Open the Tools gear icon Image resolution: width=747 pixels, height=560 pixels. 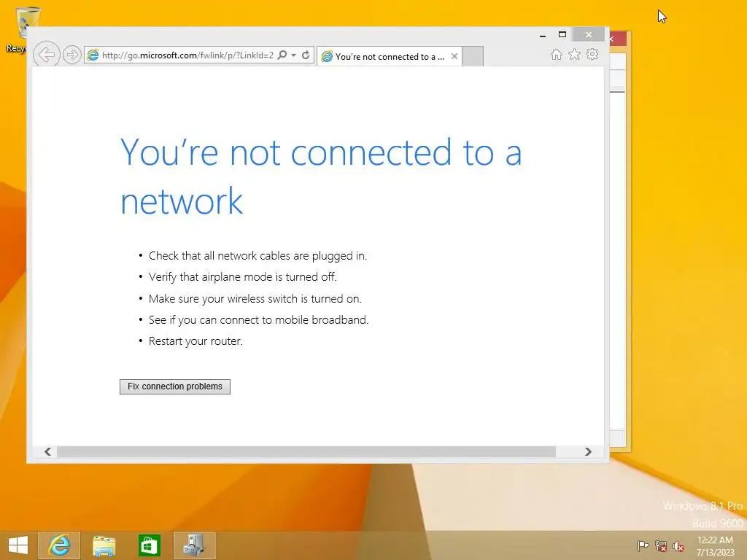tap(592, 54)
